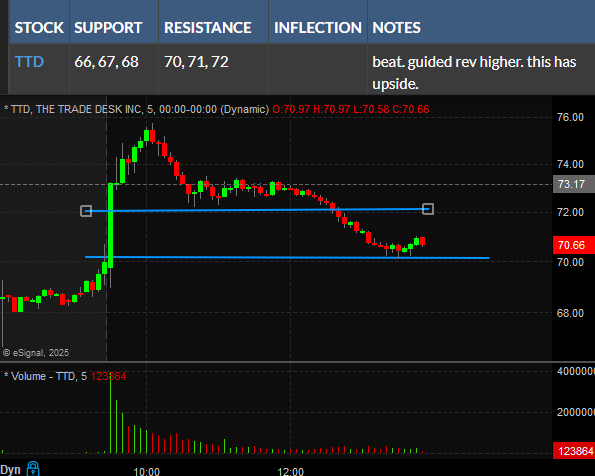Click the 123864 volume value marker
This screenshot has height=476, width=595.
pos(574,451)
